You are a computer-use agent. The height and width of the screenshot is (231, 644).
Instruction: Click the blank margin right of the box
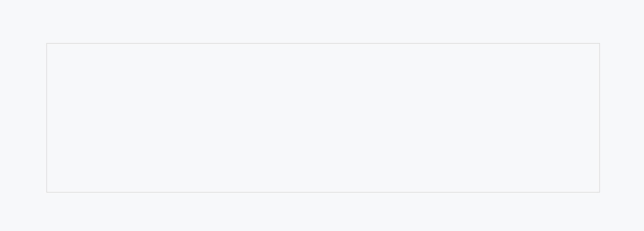pyautogui.click(x=622, y=118)
